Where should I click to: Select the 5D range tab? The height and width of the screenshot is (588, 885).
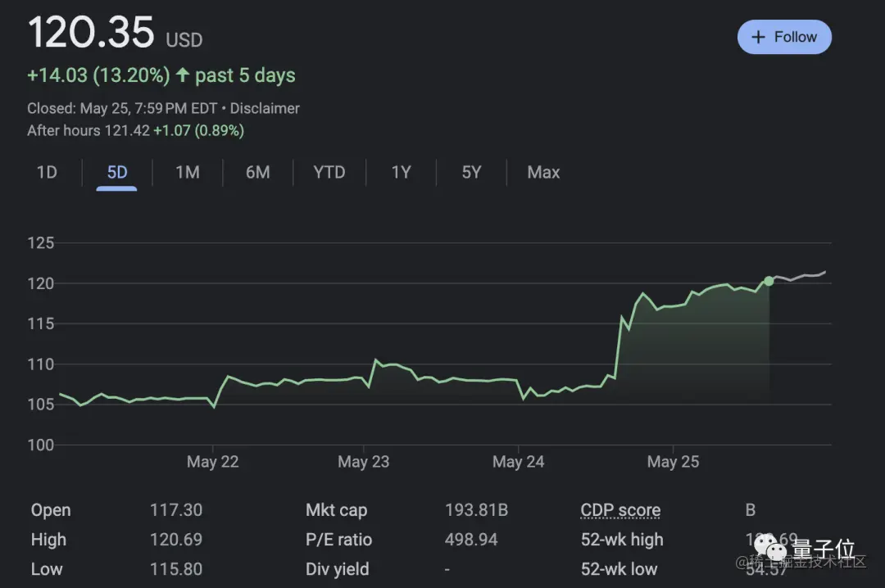pyautogui.click(x=117, y=172)
